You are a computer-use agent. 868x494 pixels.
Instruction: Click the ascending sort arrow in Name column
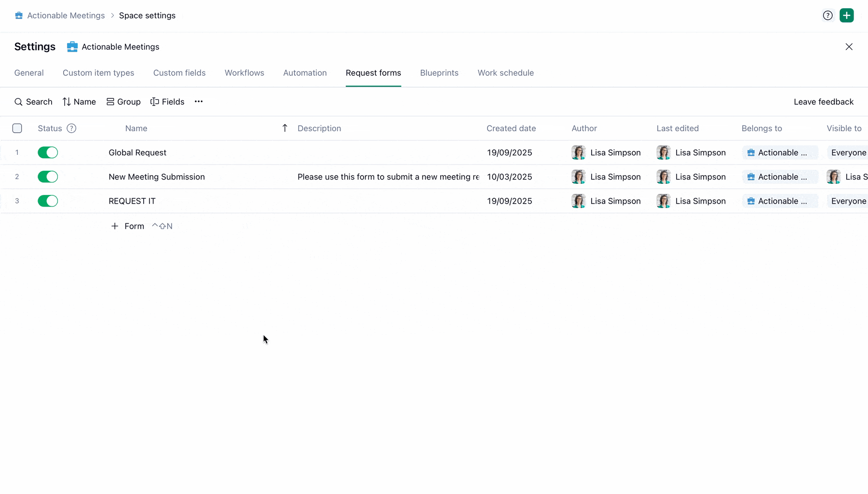point(285,128)
